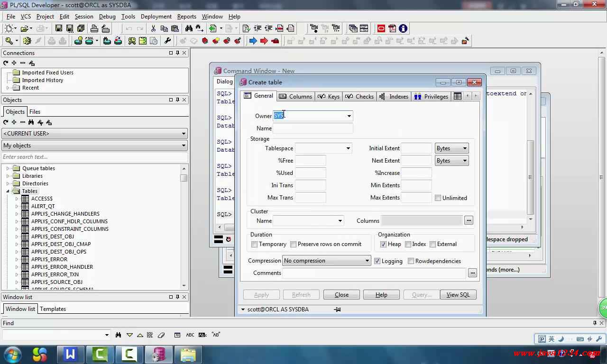Enable the Temporary duration checkbox
607x364 pixels.
[x=255, y=245]
